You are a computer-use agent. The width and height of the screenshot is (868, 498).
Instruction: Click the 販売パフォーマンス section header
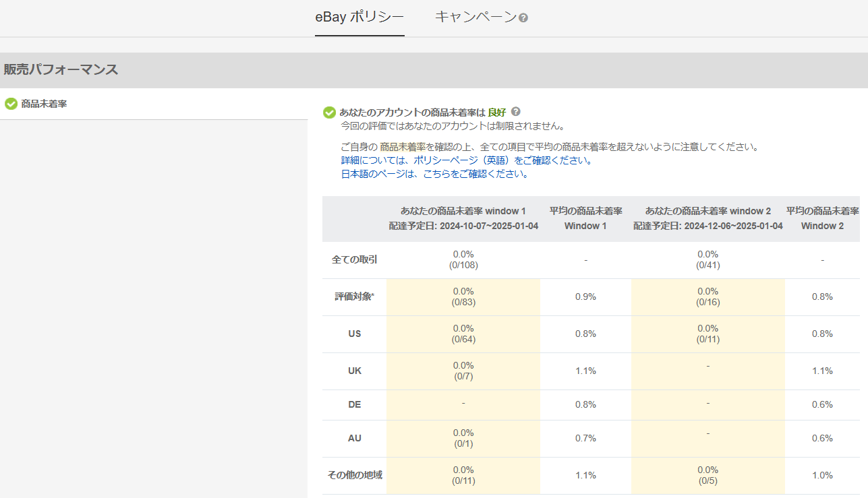tap(61, 69)
